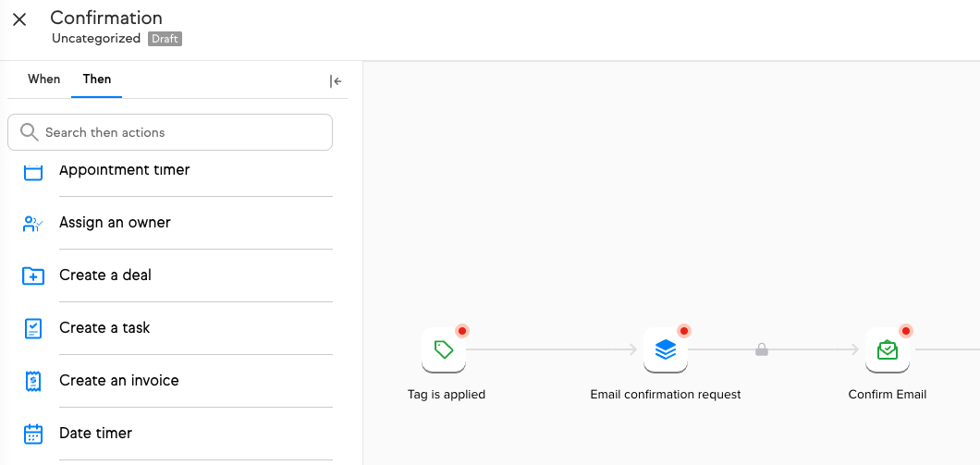Choose the Create a deal action
980x465 pixels.
pos(105,275)
